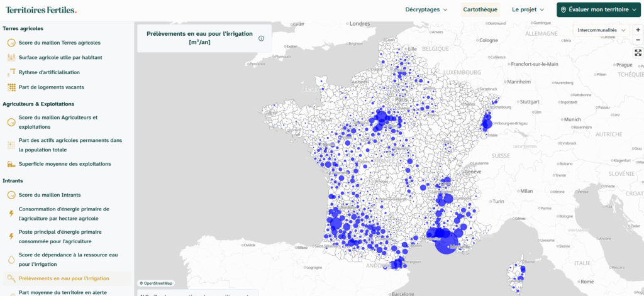644x296 pixels.
Task: Click the Rome label on the map
Action: [587, 282]
